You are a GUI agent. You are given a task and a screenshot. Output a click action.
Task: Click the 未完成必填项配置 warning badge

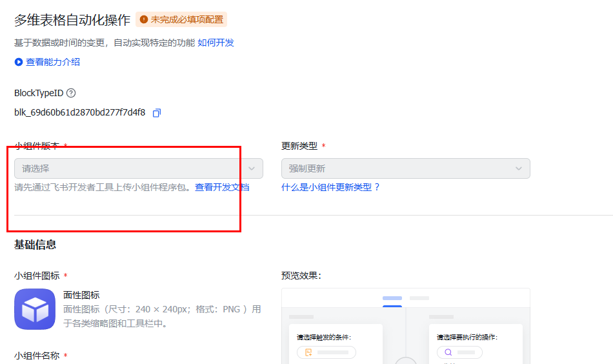(181, 19)
